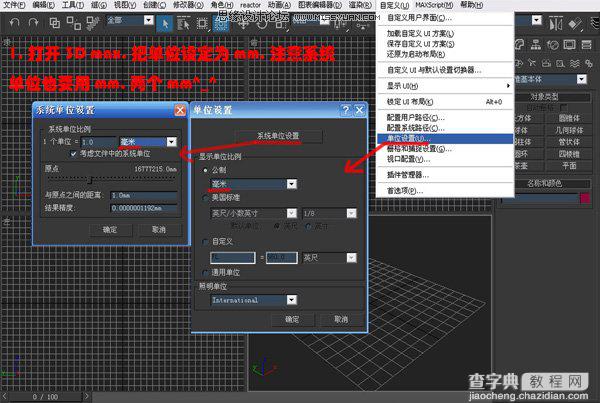Click the 圆锥体 object type button
This screenshot has width=600, height=403.
569,118
